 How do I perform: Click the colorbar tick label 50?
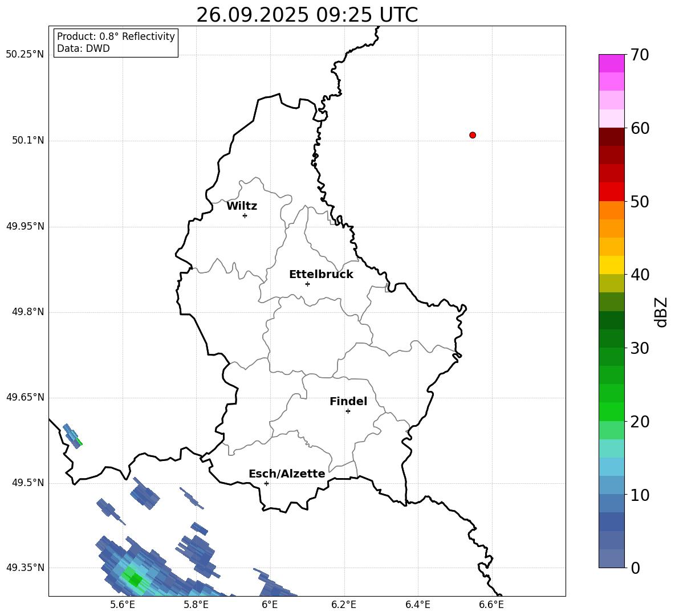[x=640, y=201]
